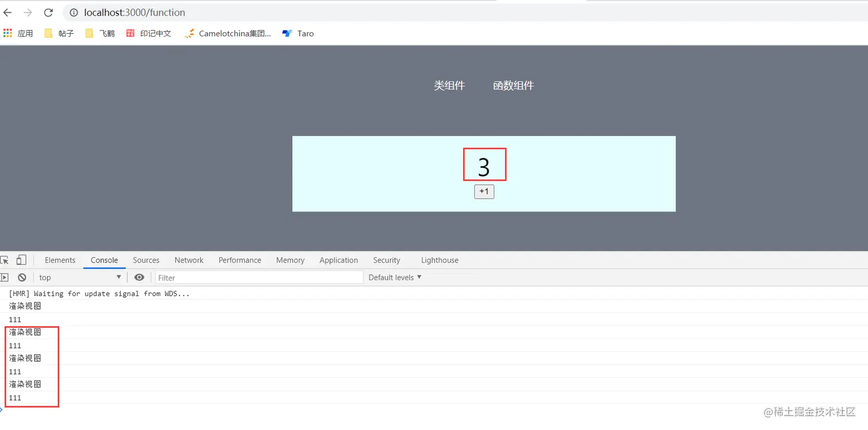868x430 pixels.
Task: Select the '[HMR] Waiting for update signal' log line
Action: tap(99, 293)
